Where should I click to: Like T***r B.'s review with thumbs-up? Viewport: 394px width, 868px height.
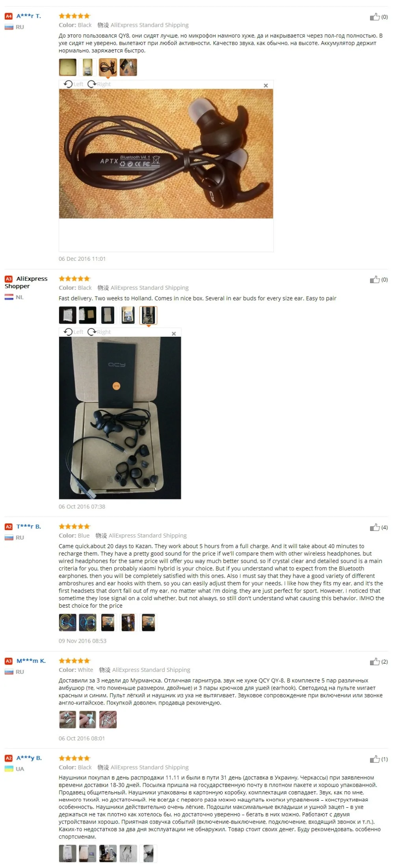374,527
